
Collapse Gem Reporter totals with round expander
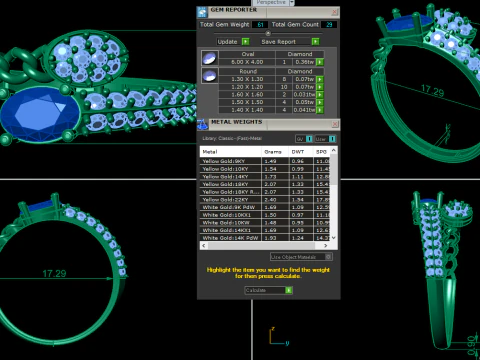click(268, 33)
